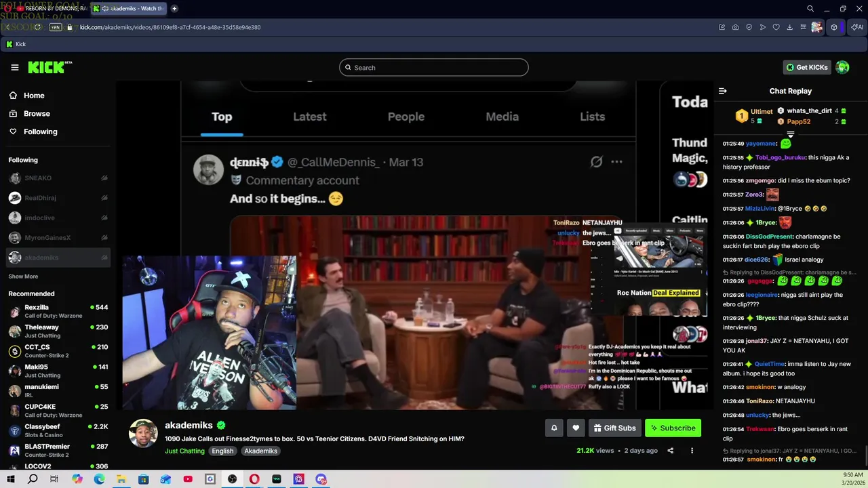Viewport: 868px width, 488px height.
Task: Focus the Kick search field
Action: [434, 67]
